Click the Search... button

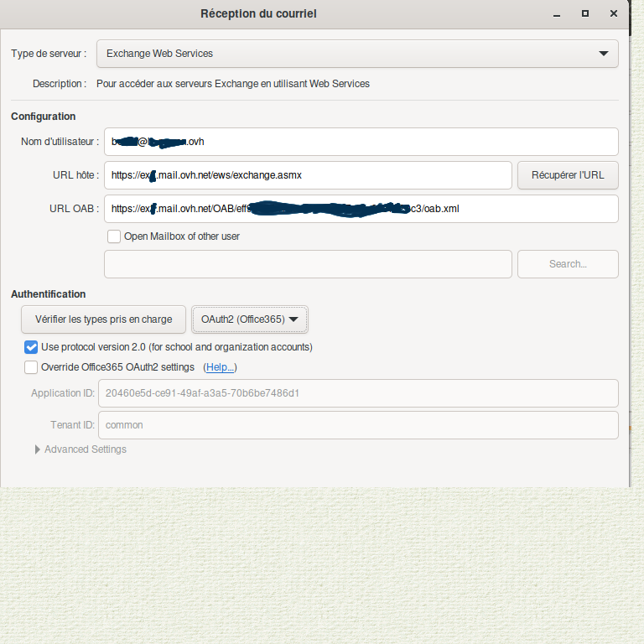568,264
